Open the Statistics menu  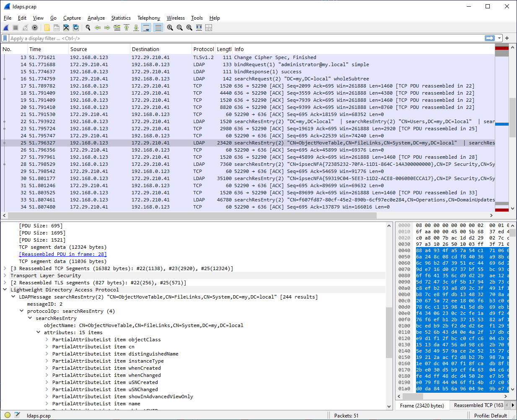coord(121,18)
